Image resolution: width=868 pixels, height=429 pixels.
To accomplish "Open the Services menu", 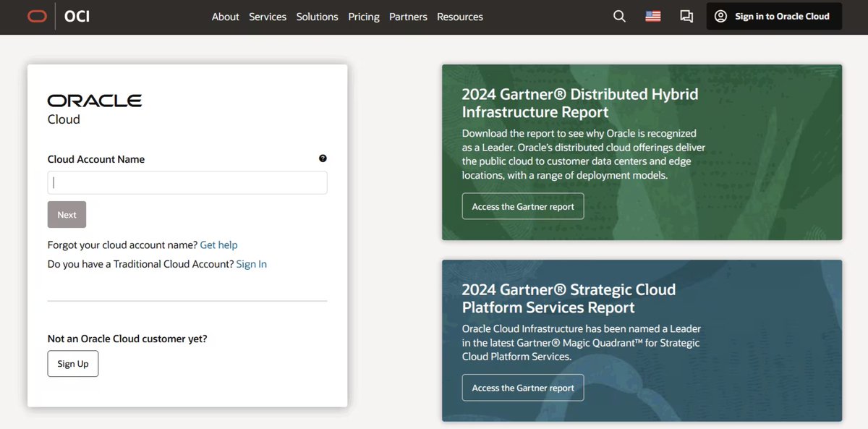I will pos(268,17).
